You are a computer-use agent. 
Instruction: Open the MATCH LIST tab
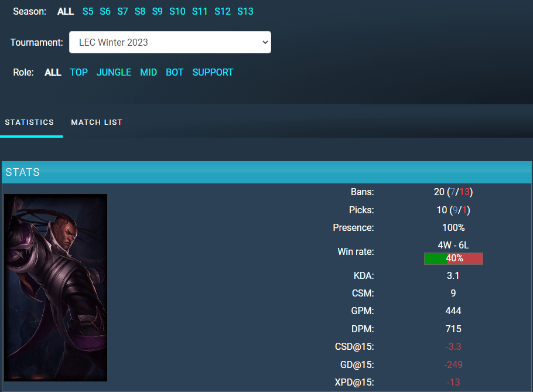(97, 122)
